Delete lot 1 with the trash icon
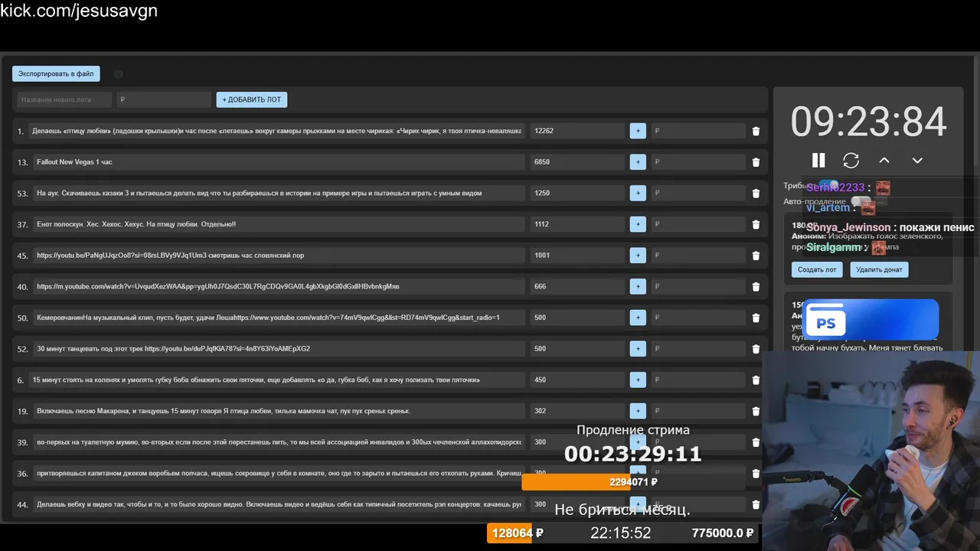Screen dimensions: 980x551 click(x=756, y=131)
